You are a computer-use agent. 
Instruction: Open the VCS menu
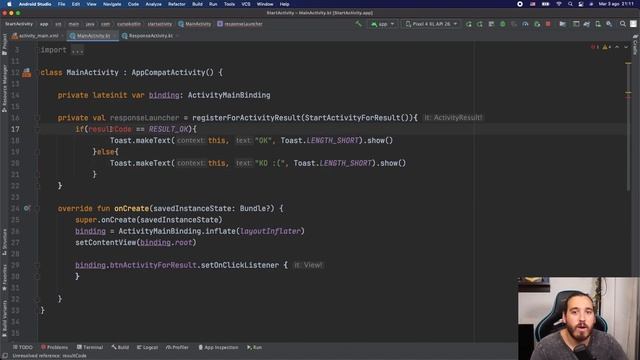(x=246, y=4)
